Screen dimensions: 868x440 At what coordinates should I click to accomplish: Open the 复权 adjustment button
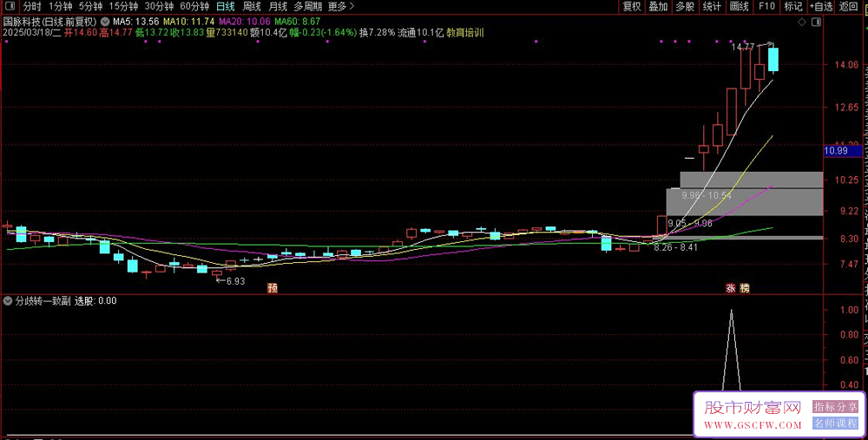(632, 7)
